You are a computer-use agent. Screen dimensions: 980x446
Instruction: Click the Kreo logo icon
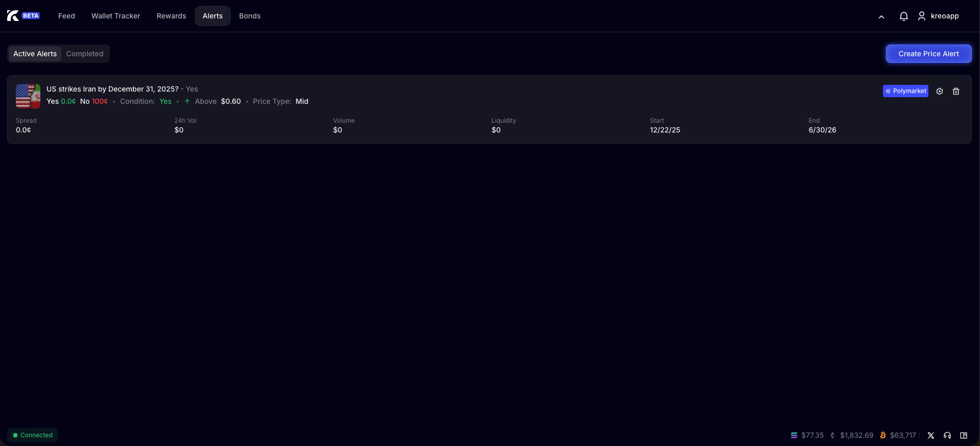[x=13, y=16]
